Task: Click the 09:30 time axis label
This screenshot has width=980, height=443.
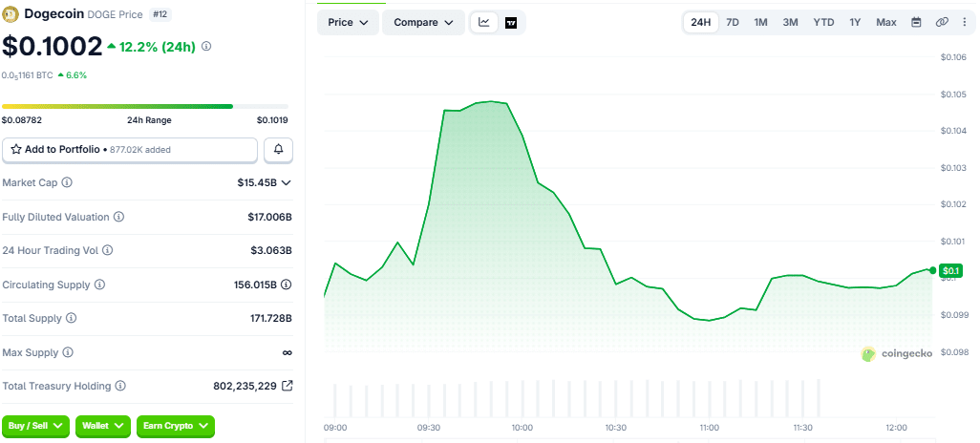Action: tap(430, 428)
